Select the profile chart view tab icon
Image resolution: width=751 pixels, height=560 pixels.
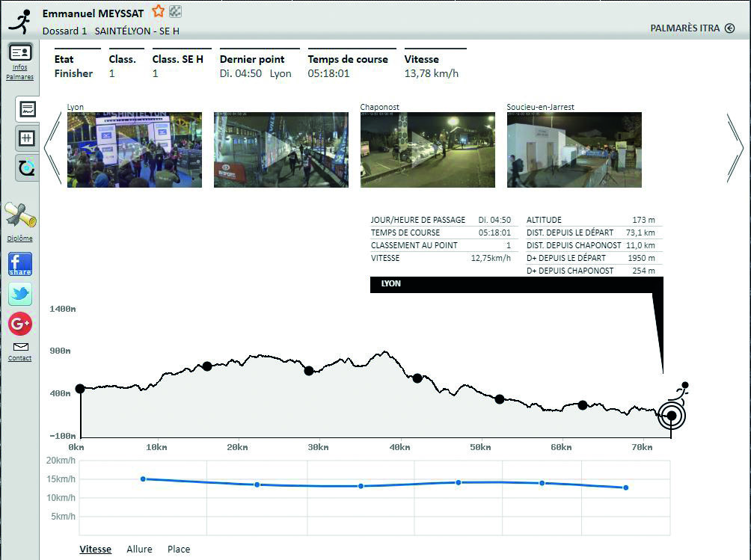pyautogui.click(x=27, y=109)
